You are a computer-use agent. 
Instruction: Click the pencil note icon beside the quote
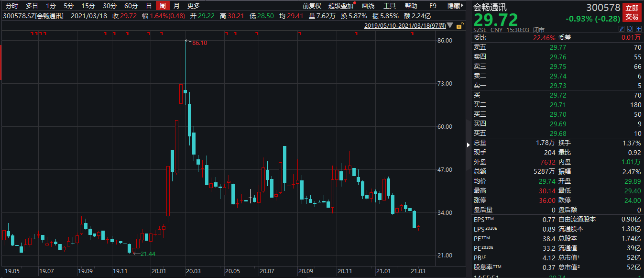622,29
